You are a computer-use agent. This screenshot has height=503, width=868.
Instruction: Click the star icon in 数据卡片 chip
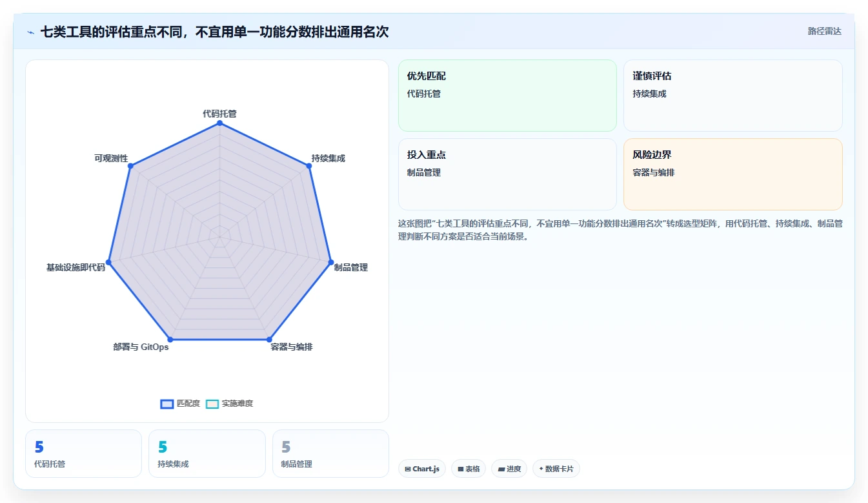pyautogui.click(x=541, y=469)
